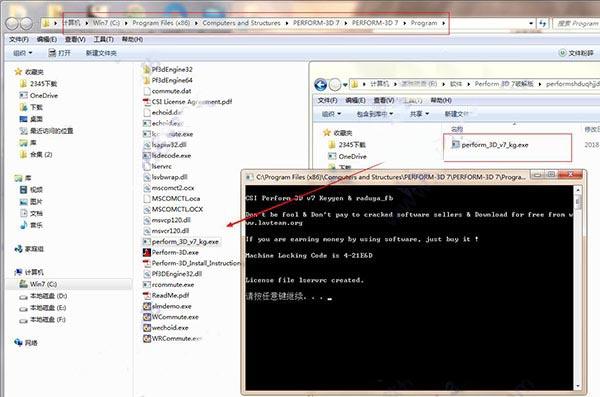Viewport: 600px width, 397px height.
Task: Open 帮助(H) menu in main Explorer window
Action: click(x=132, y=39)
